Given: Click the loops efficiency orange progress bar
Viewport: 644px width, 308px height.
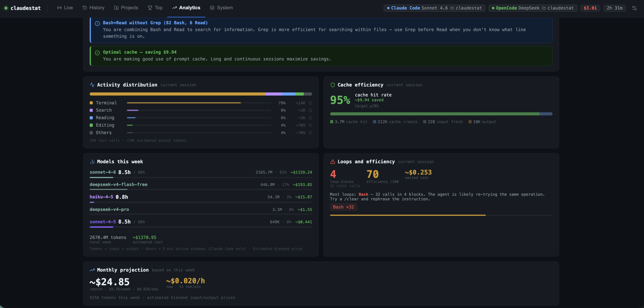Looking at the screenshot, I should 441,215.
